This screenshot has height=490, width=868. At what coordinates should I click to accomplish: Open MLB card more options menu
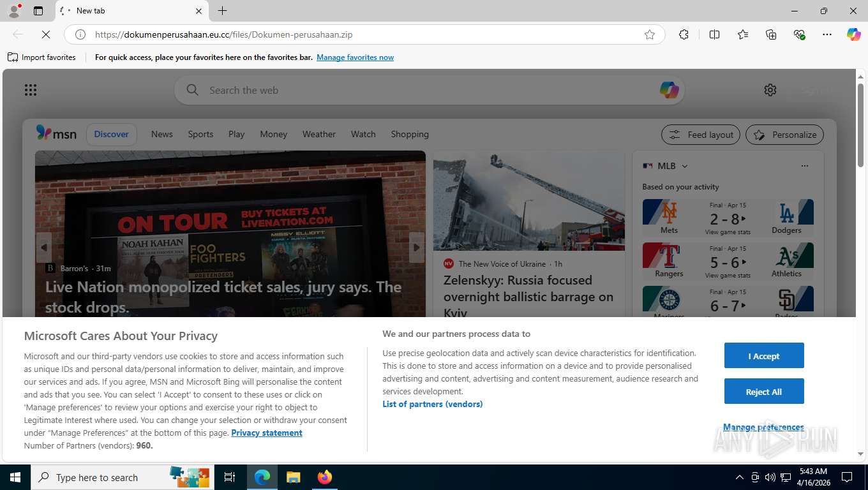[x=804, y=166]
